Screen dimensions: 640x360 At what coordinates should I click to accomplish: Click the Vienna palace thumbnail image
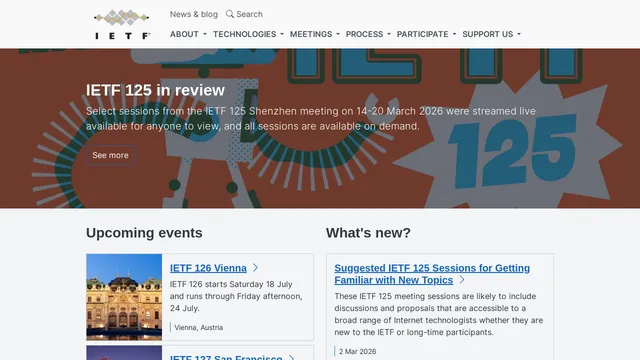(124, 297)
